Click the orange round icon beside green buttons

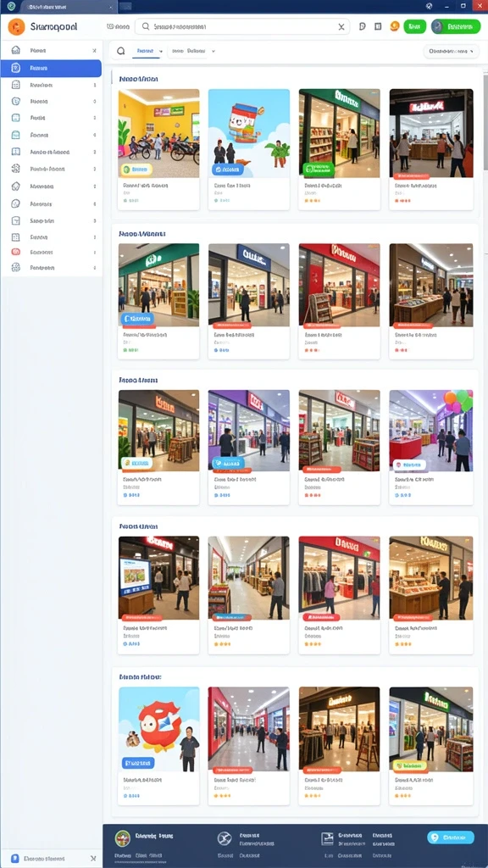pyautogui.click(x=395, y=26)
